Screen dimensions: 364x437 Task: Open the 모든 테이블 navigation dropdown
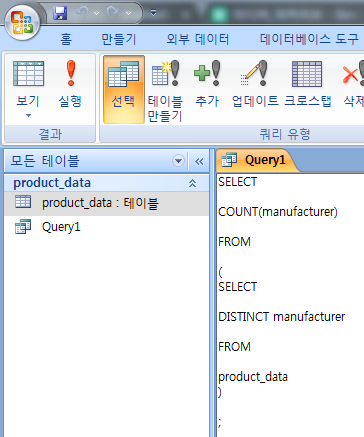(179, 161)
